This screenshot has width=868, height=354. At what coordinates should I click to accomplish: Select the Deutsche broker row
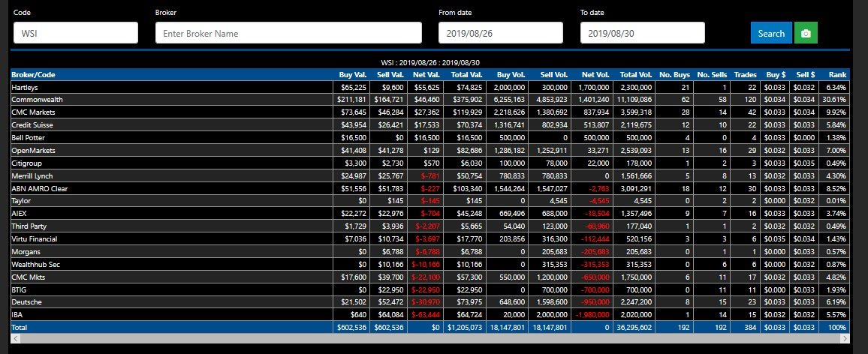[429, 302]
